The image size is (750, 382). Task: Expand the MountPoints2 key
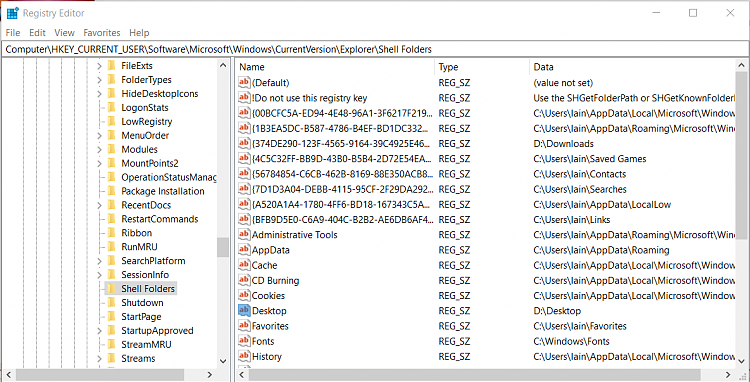point(99,164)
